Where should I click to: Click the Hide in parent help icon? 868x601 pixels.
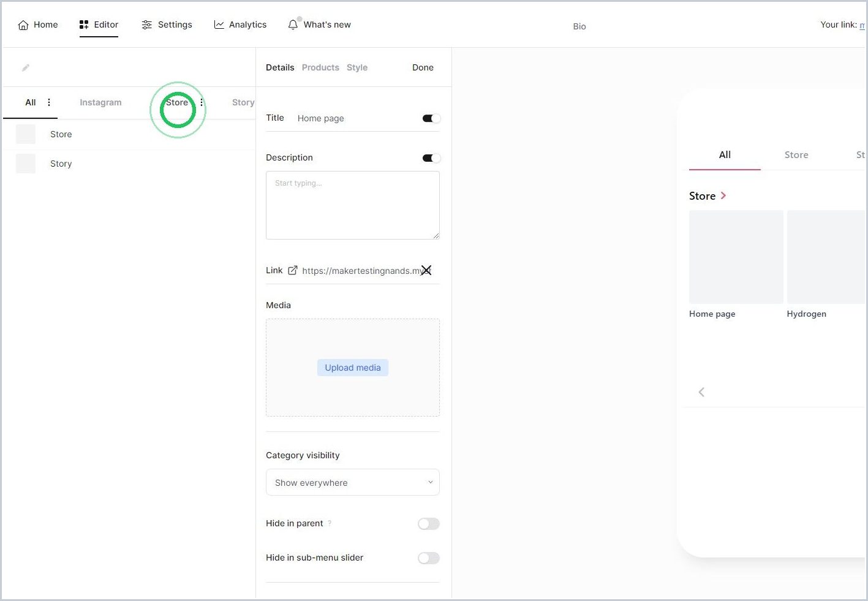coord(330,523)
